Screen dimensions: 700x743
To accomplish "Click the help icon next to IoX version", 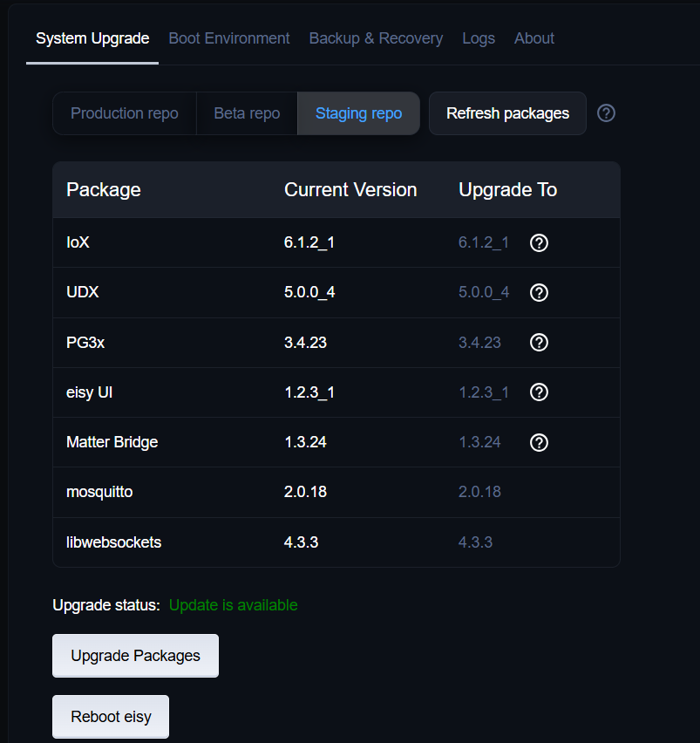I will pyautogui.click(x=539, y=242).
